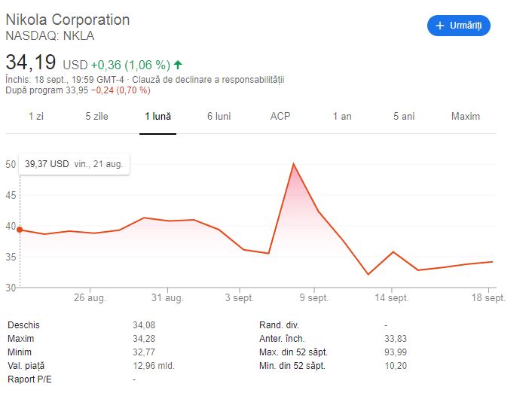The width and height of the screenshot is (532, 393).
Task: Show the 5 ani chart range
Action: click(x=403, y=117)
